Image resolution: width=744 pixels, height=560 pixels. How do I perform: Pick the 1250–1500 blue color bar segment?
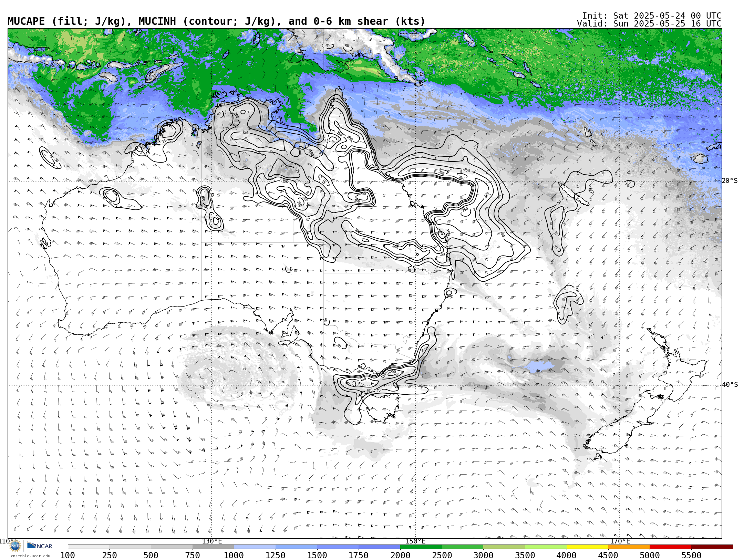pyautogui.click(x=296, y=547)
